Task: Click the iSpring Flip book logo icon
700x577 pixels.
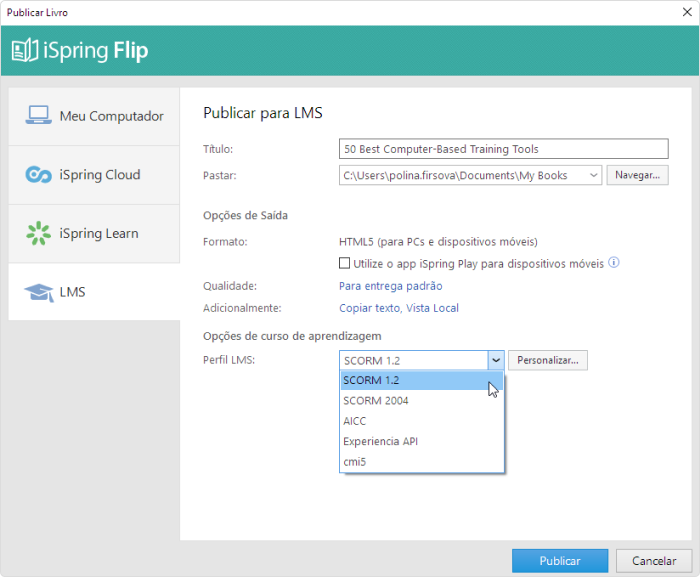Action: (25, 50)
